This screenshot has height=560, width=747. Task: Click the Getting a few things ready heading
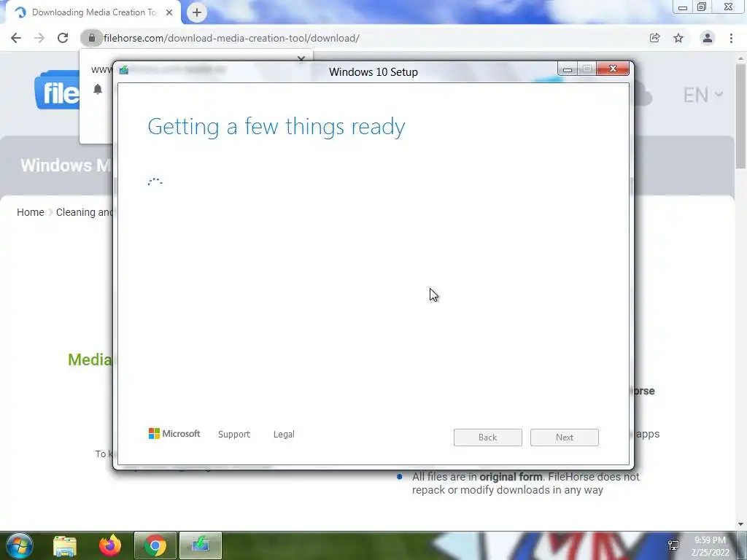point(276,127)
